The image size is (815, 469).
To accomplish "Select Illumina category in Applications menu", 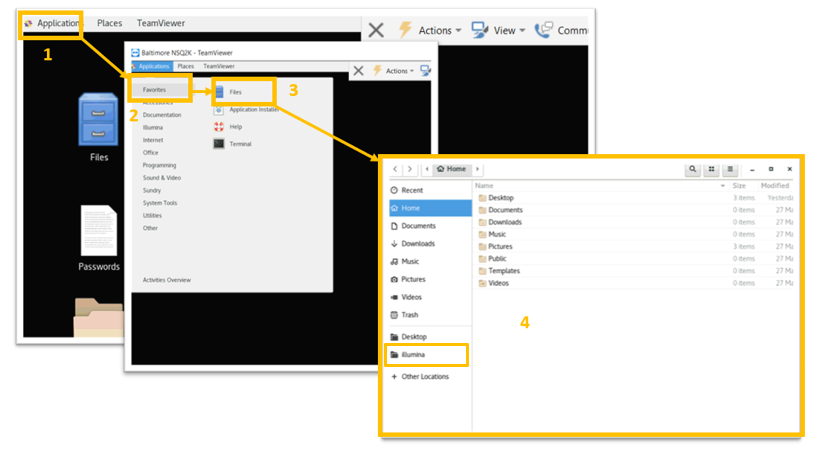I will tap(153, 128).
